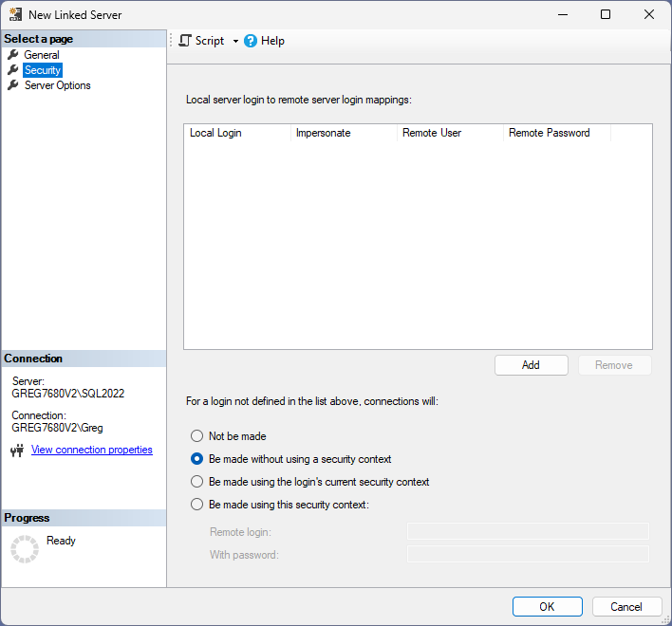Viewport: 672px width, 626px height.
Task: Click the connection properties plug icon
Action: pos(16,451)
